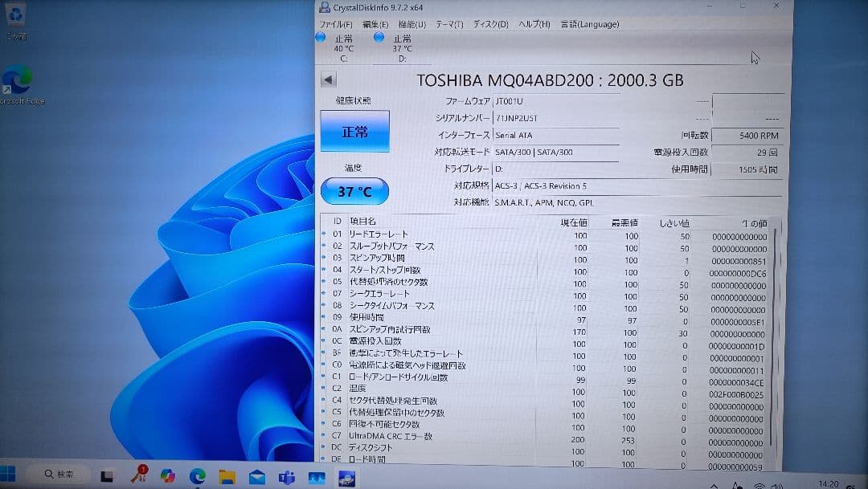Image resolution: width=868 pixels, height=489 pixels.
Task: Launch CrystalDiskInfo from the taskbar
Action: (x=346, y=479)
